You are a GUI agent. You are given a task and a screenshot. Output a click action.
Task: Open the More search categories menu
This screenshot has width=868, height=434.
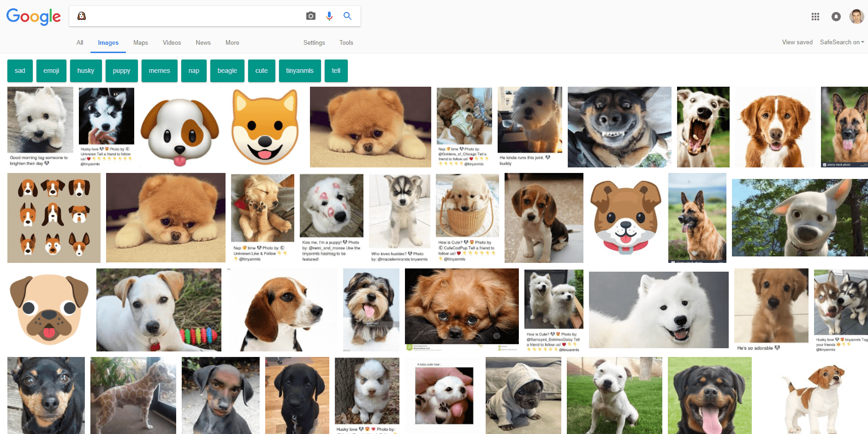point(232,42)
